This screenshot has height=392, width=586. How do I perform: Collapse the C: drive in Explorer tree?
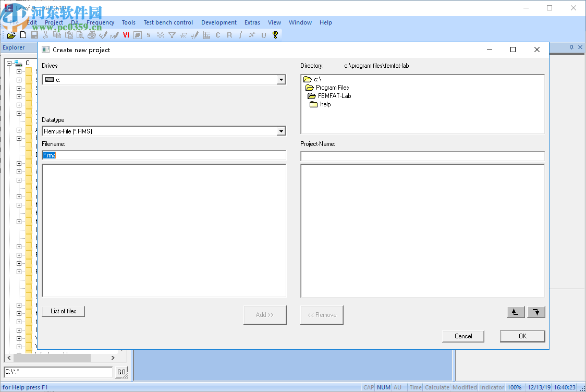click(x=9, y=63)
